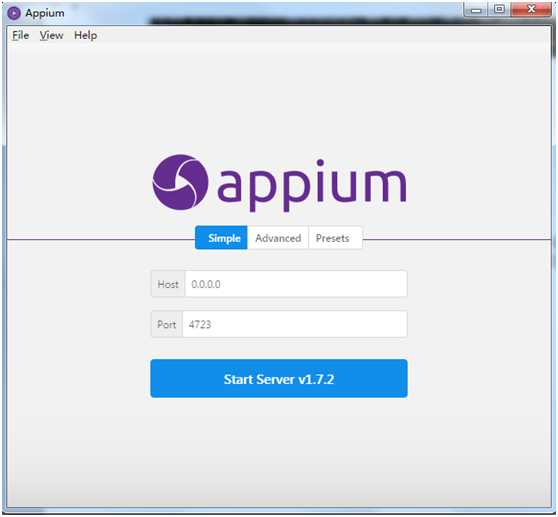Start Server v1.7.2
Viewport: 558px width, 517px height.
click(x=279, y=379)
